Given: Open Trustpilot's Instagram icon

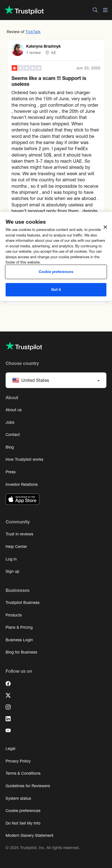Looking at the screenshot, I should click(x=8, y=707).
